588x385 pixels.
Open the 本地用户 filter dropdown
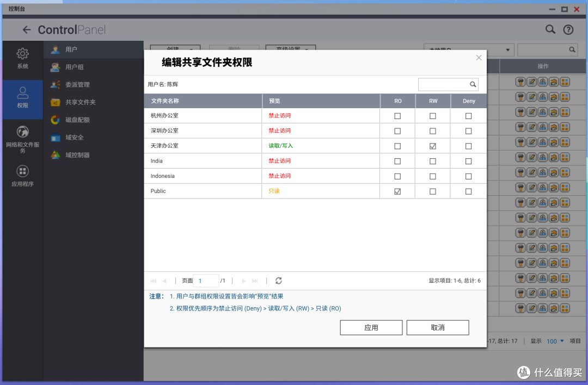tap(468, 49)
